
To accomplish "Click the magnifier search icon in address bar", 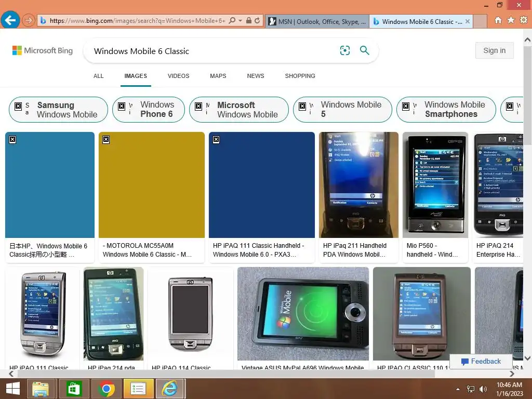I will click(232, 21).
